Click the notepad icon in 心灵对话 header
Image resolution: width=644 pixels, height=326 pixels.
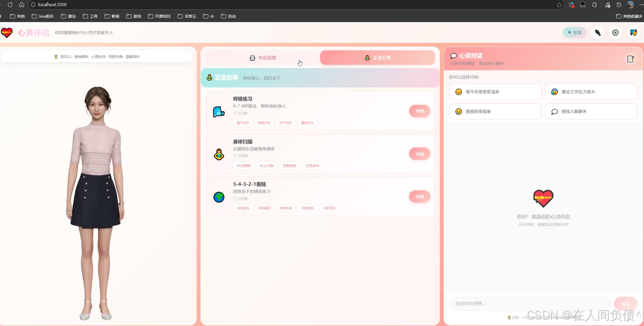[x=630, y=59]
